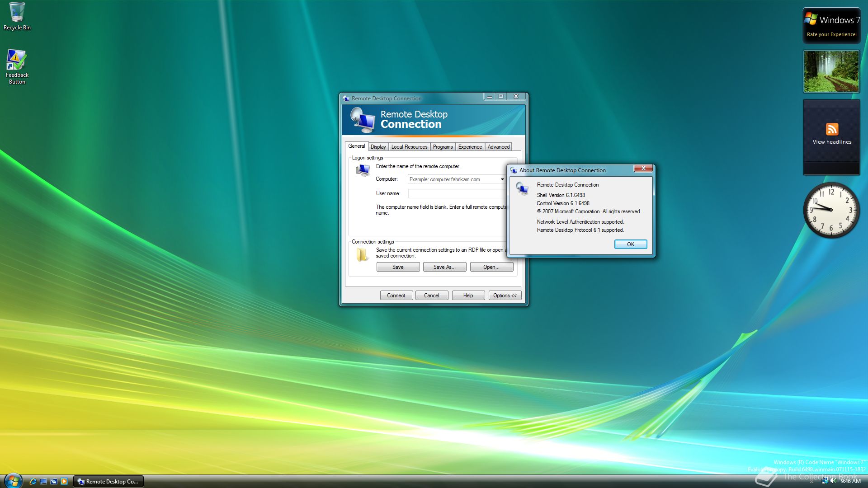
Task: Open the Advanced tab
Action: pos(498,147)
